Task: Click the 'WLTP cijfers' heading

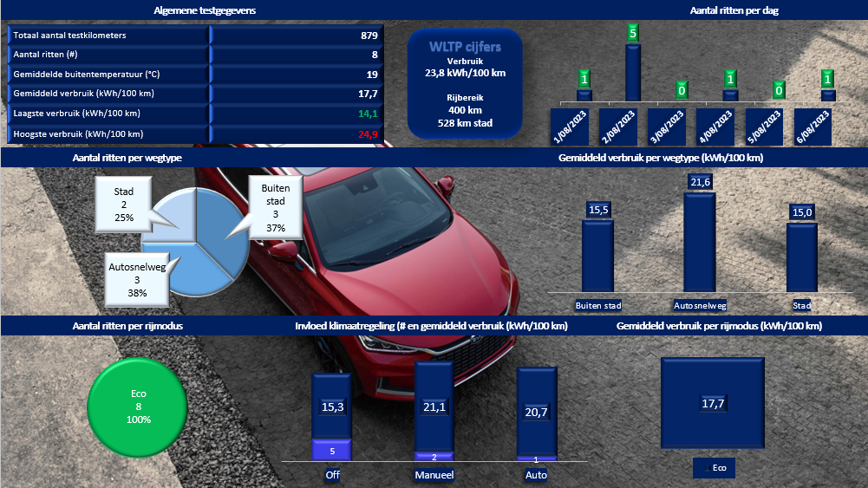Action: (x=465, y=47)
